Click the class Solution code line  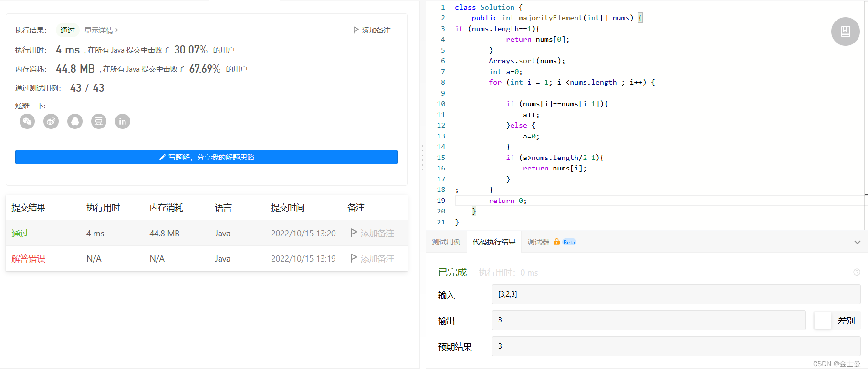489,7
